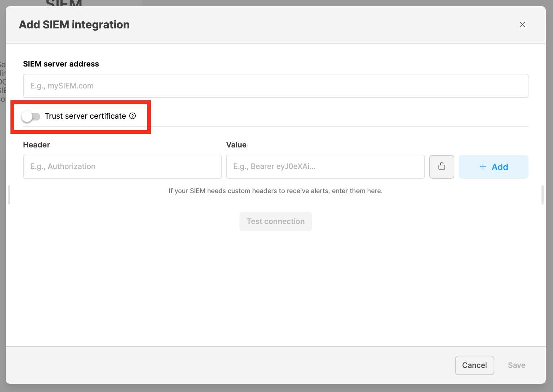Click the Add SIEM integration dialog title

(74, 24)
